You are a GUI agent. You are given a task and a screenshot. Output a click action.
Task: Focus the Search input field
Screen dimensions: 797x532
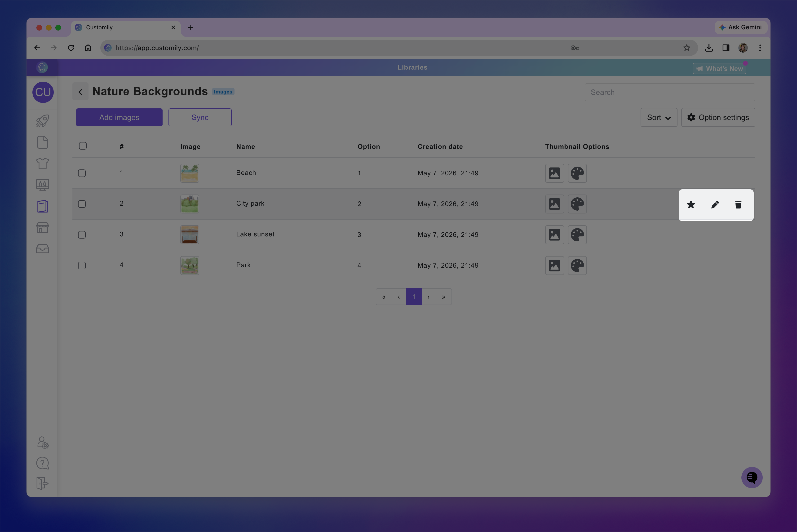(x=670, y=92)
